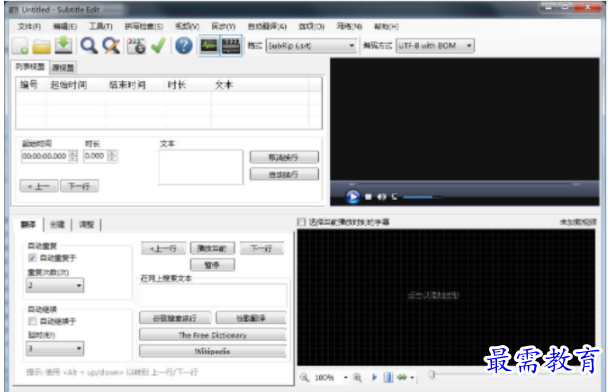The width and height of the screenshot is (608, 392).
Task: Open the SubRip (.srt) format dropdown
Action: click(311, 46)
